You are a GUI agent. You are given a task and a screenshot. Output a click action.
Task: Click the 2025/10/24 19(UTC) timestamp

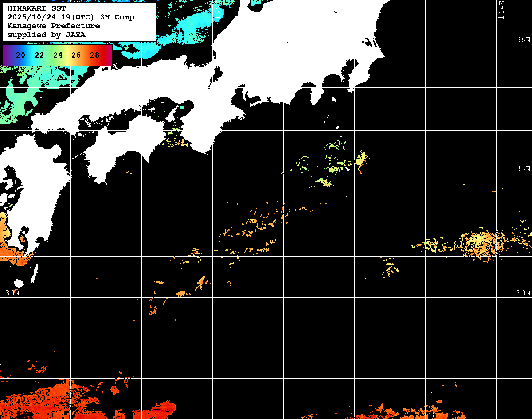coord(73,17)
